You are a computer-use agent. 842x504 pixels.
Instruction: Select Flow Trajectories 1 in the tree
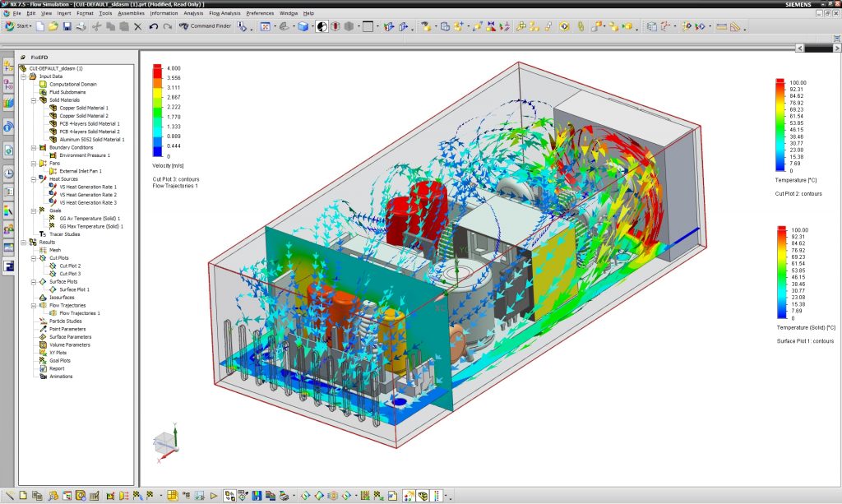click(80, 313)
